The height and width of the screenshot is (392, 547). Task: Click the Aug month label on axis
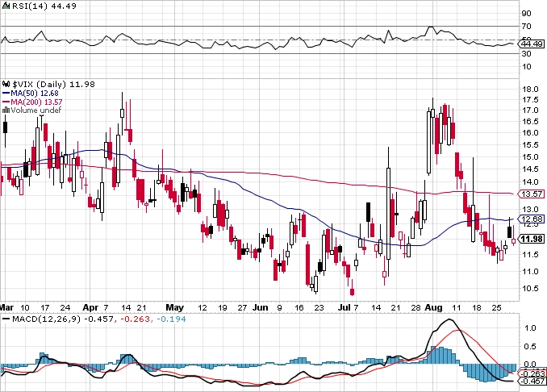point(433,307)
